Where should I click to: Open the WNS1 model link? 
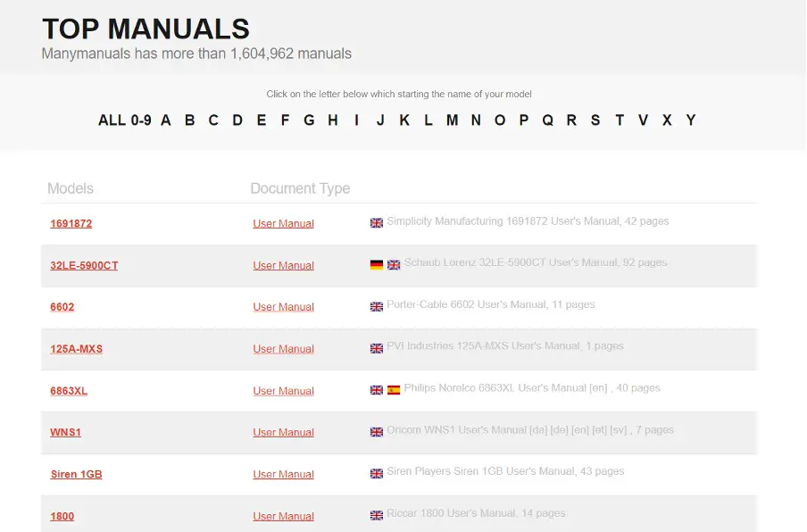click(x=65, y=433)
